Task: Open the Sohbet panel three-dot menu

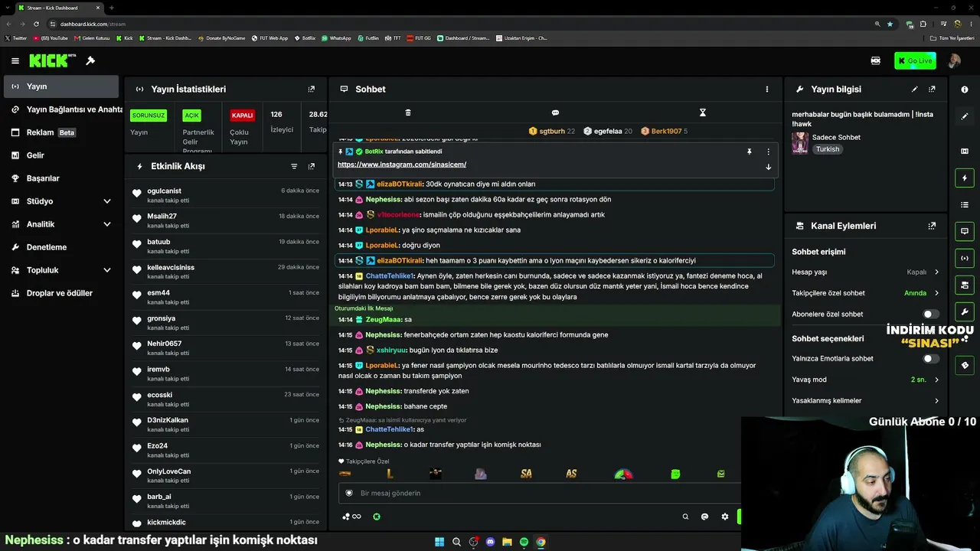Action: point(767,89)
